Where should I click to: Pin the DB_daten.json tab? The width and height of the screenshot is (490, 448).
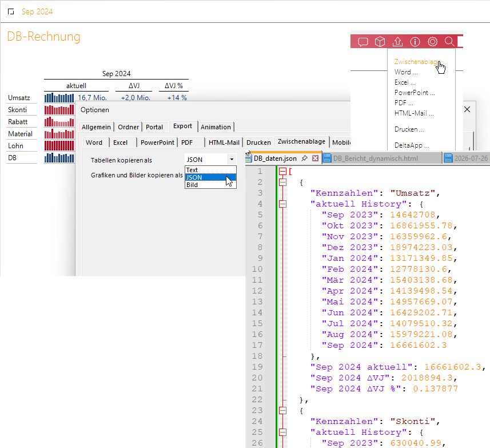pos(304,158)
